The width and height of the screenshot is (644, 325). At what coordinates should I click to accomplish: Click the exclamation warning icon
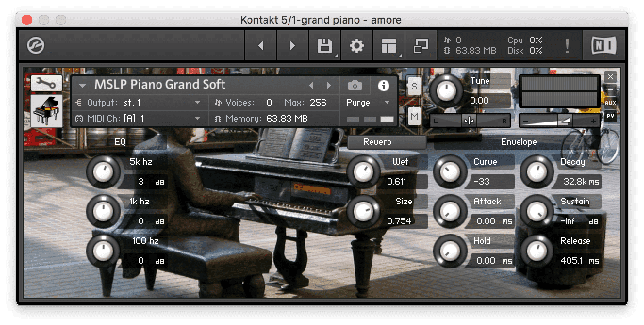(567, 46)
